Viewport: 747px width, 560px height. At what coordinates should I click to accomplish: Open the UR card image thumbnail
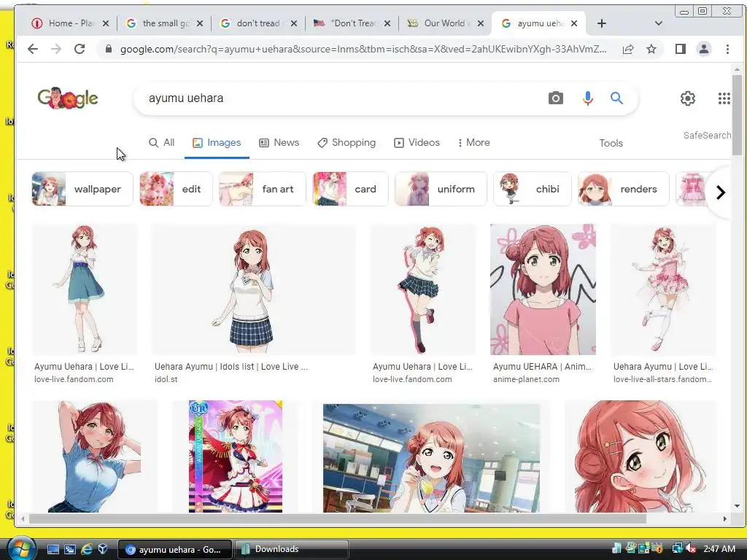[236, 456]
